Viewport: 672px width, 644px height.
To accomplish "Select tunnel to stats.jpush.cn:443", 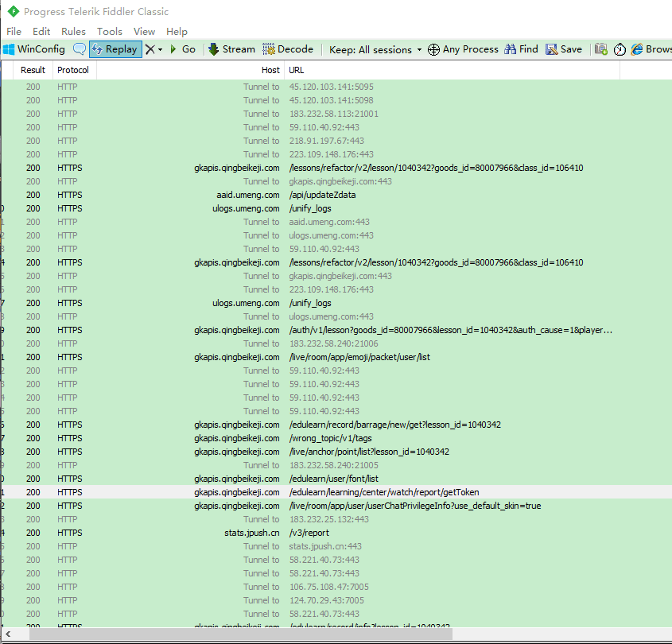I will 337,546.
